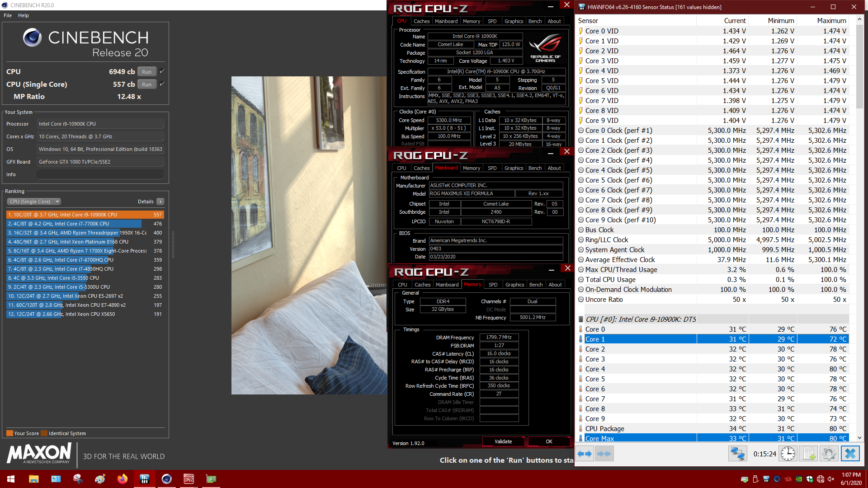Open Cinebench Help menu
This screenshot has width=868, height=488.
[x=24, y=15]
